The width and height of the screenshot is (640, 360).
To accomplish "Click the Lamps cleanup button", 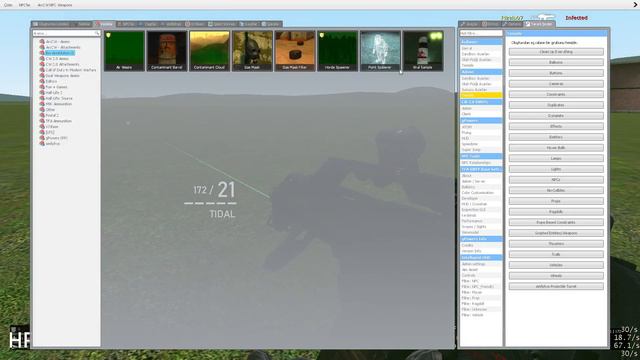I will click(556, 158).
